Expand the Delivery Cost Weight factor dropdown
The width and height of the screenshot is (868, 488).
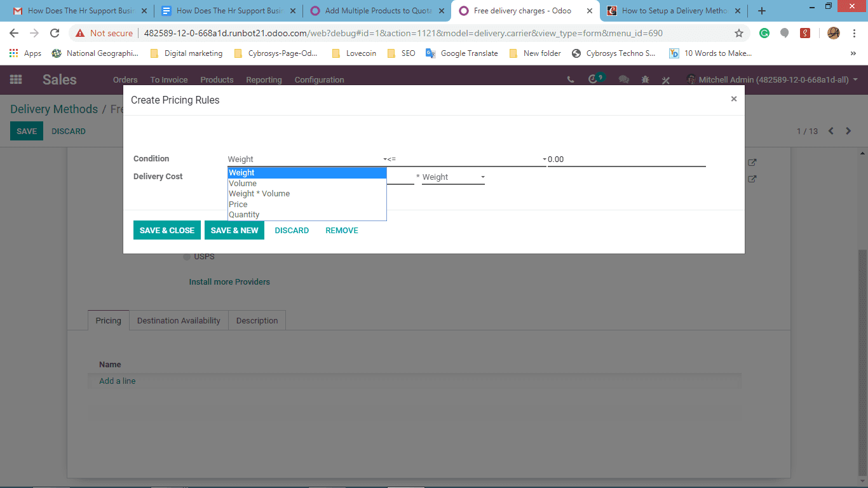tap(453, 177)
